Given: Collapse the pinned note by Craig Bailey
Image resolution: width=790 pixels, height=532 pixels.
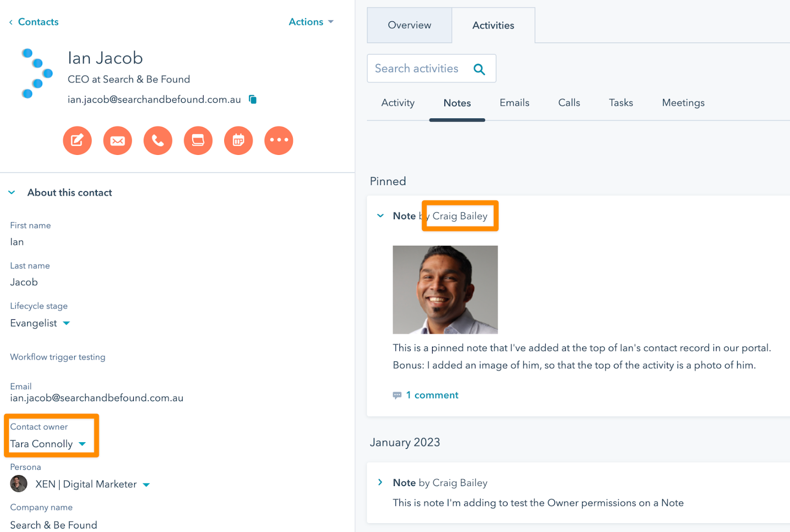Looking at the screenshot, I should coord(380,216).
